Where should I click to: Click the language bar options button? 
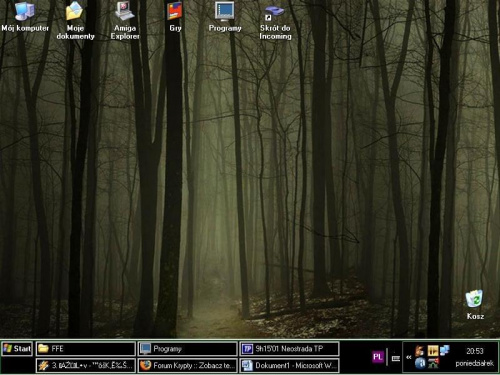coord(396,358)
